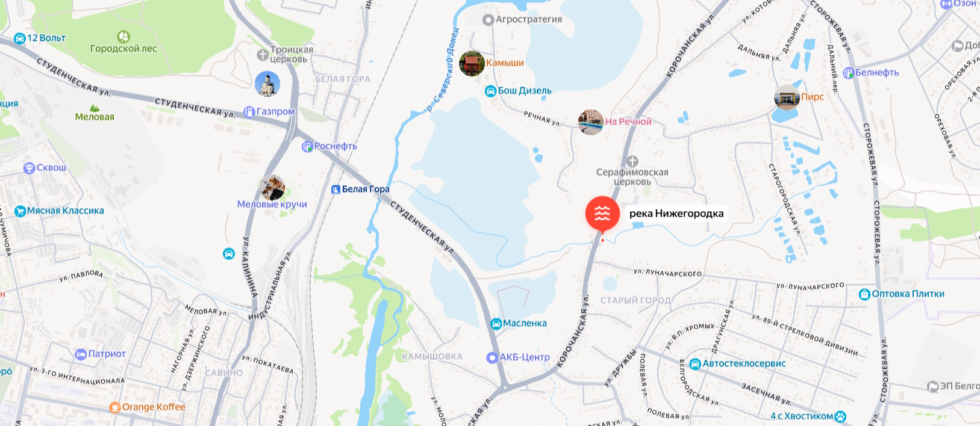Click the Оптовка Плитки shop icon

(x=865, y=294)
